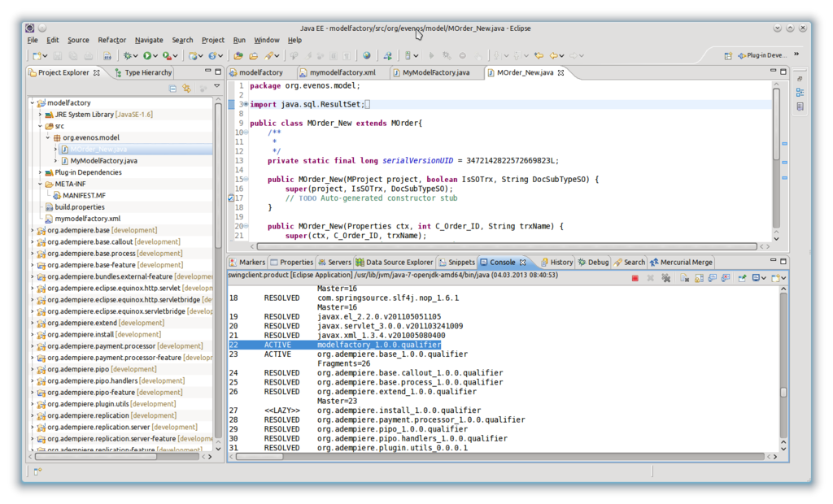This screenshot has height=504, width=833.
Task: Collapse the import fold marker in the editor
Action: coord(246,104)
